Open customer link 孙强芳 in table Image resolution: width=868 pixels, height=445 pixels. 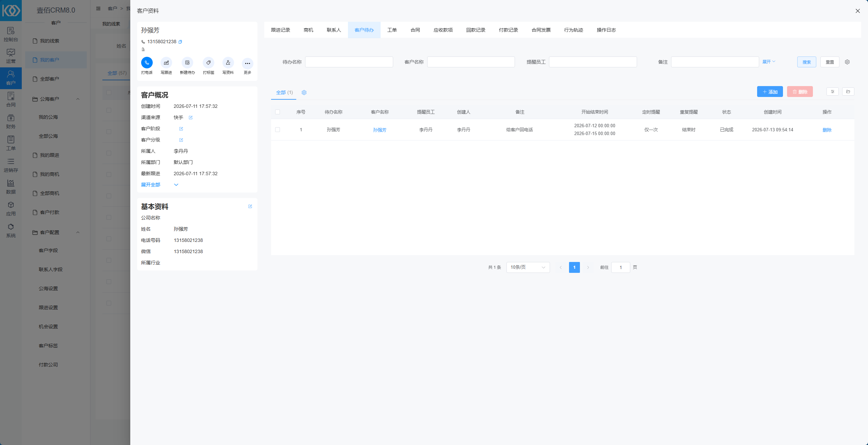tap(380, 130)
